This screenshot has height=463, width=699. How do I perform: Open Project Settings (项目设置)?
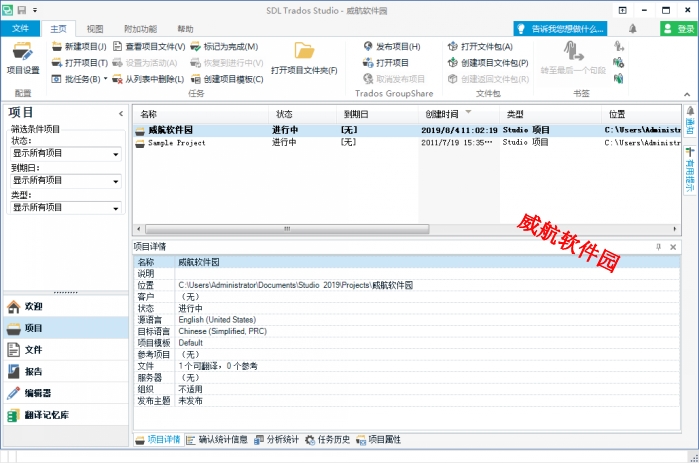point(23,58)
